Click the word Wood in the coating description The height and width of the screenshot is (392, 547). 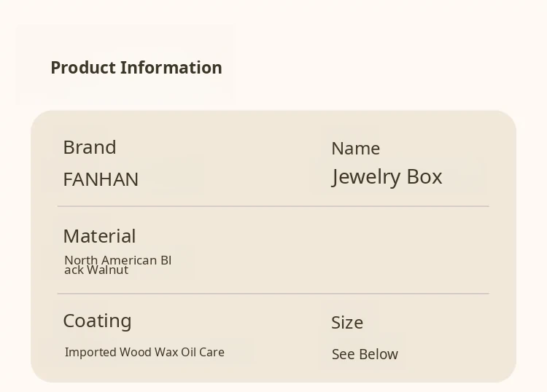coord(136,353)
